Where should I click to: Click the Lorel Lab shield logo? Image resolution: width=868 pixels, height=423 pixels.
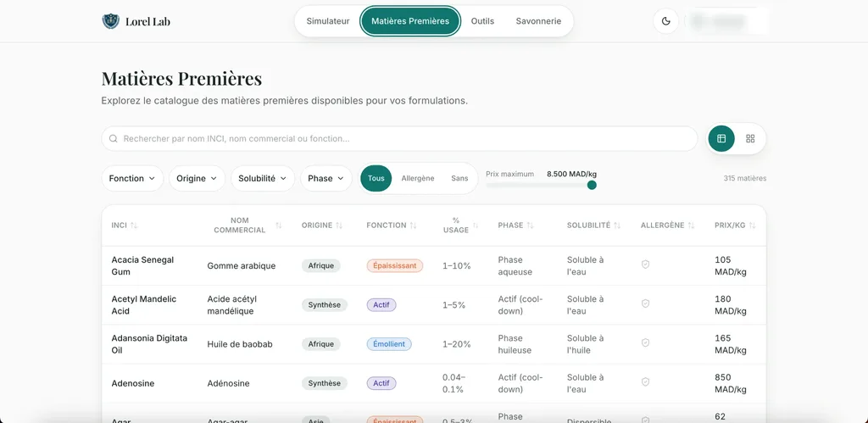pos(111,21)
